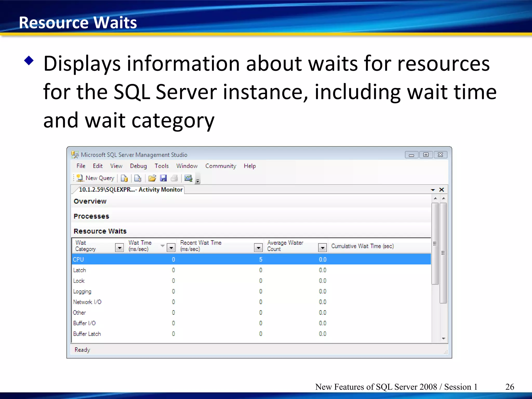Viewport: 532px width, 399px height.
Task: Select the Other wait category row
Action: (251, 312)
